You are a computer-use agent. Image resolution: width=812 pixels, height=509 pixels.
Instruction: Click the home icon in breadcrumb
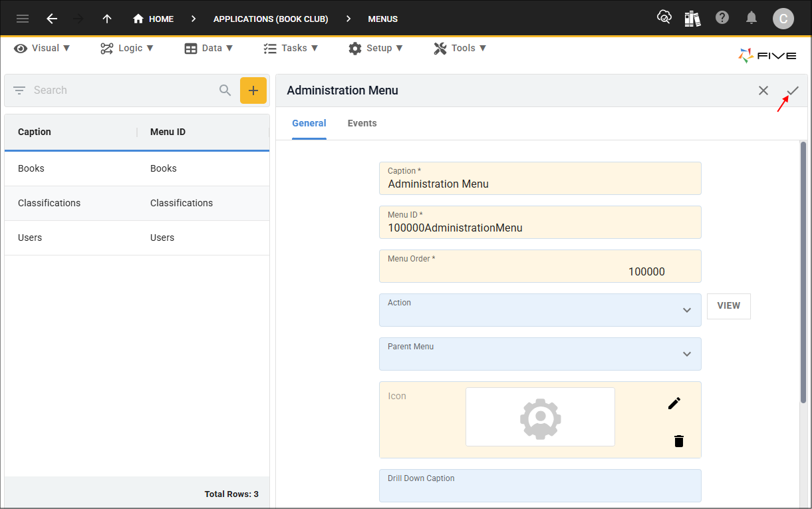click(138, 19)
